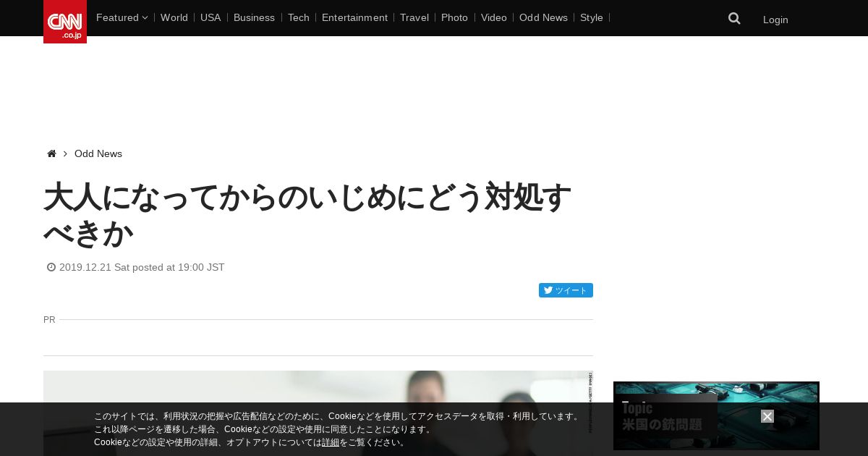Open the search magnifier icon
The height and width of the screenshot is (456, 868).
tap(734, 18)
